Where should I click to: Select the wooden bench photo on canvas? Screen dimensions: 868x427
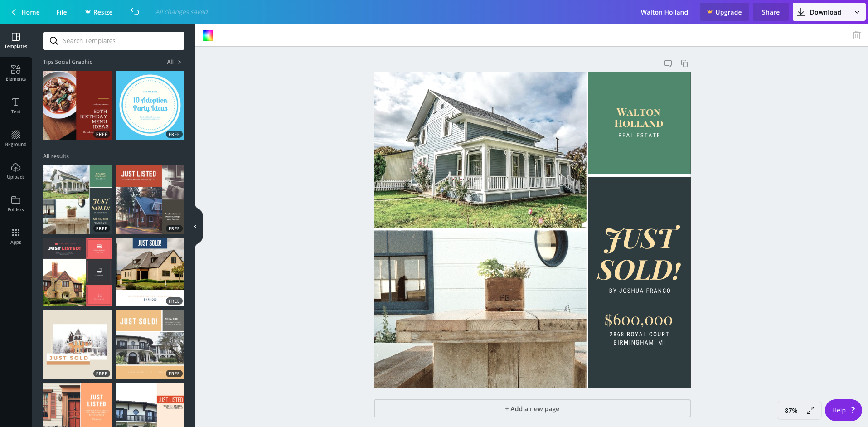coord(480,309)
